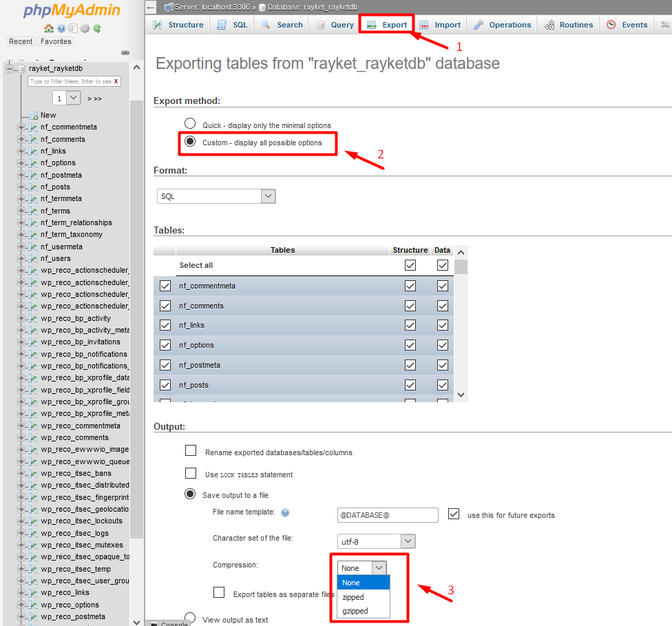
Task: Uncheck the nf_links table checkbox
Action: (x=165, y=325)
